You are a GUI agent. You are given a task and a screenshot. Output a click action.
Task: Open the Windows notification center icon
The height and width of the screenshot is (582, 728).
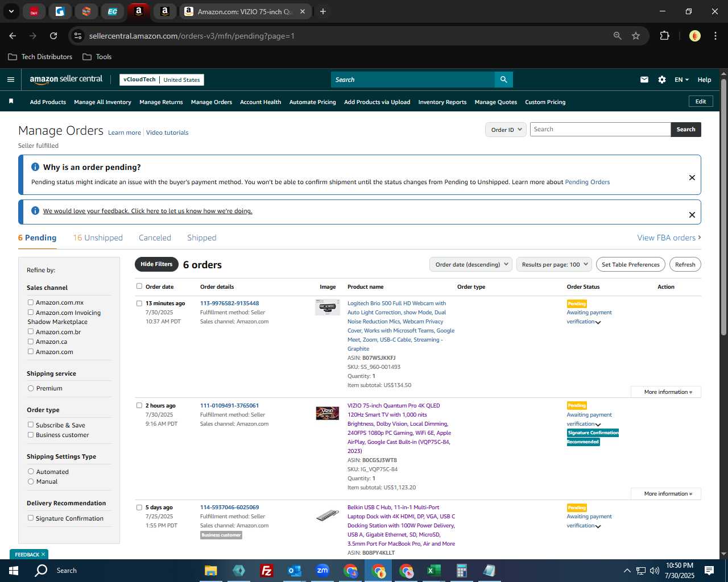(x=709, y=571)
